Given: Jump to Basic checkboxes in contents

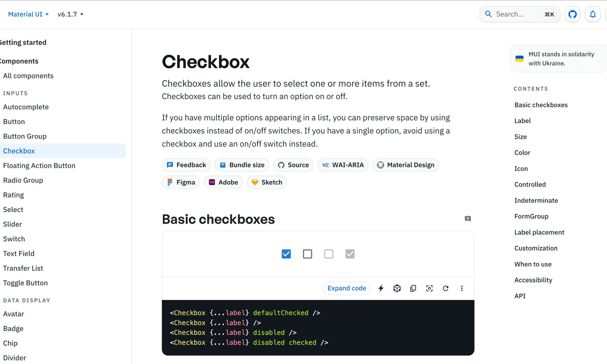Looking at the screenshot, I should pos(541,105).
